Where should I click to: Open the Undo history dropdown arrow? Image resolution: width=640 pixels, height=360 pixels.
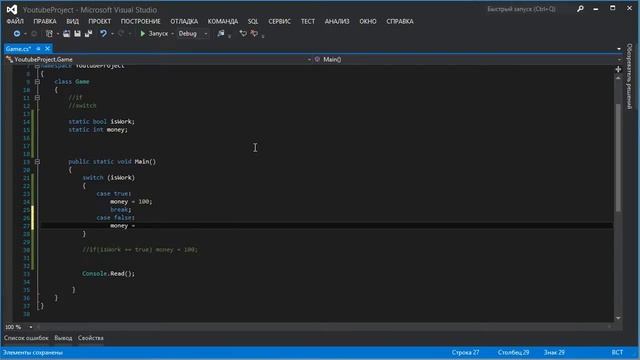pyautogui.click(x=112, y=34)
